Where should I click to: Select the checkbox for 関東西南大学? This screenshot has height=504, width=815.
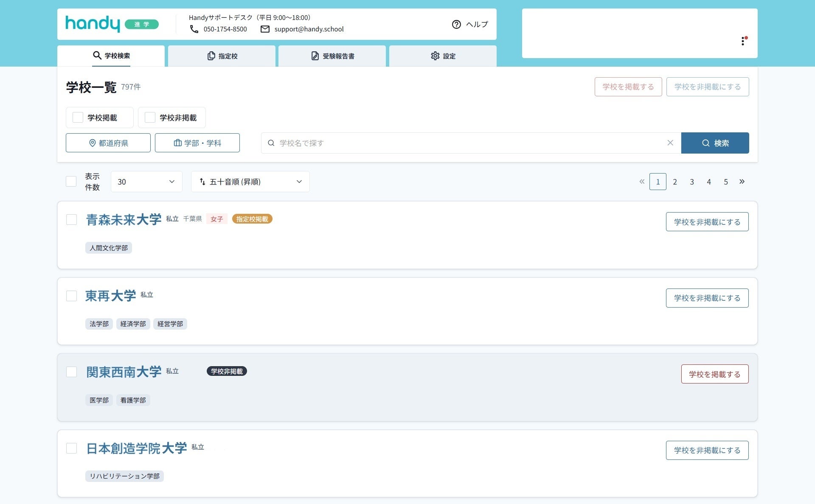(71, 372)
